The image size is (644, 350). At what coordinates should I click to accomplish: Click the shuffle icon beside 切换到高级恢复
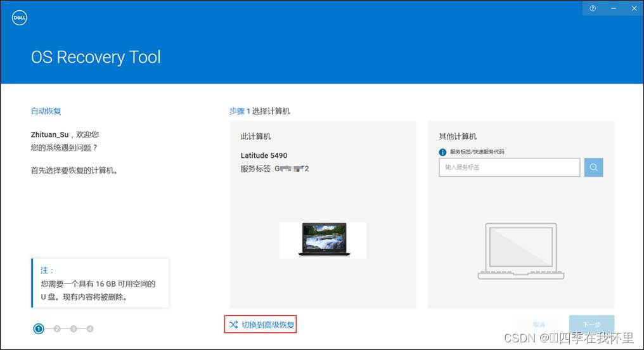coord(233,325)
